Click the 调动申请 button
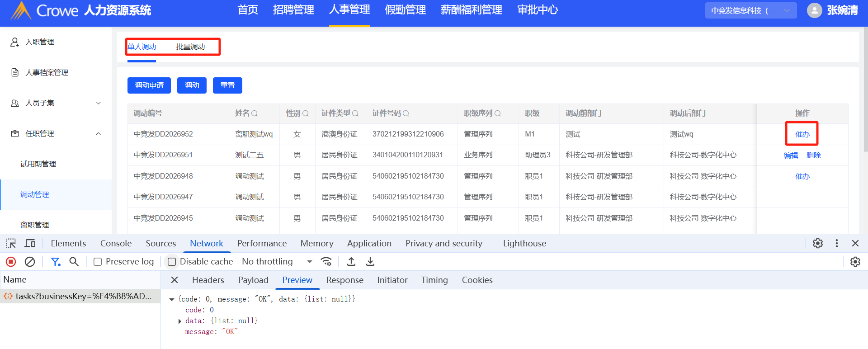 click(x=149, y=85)
